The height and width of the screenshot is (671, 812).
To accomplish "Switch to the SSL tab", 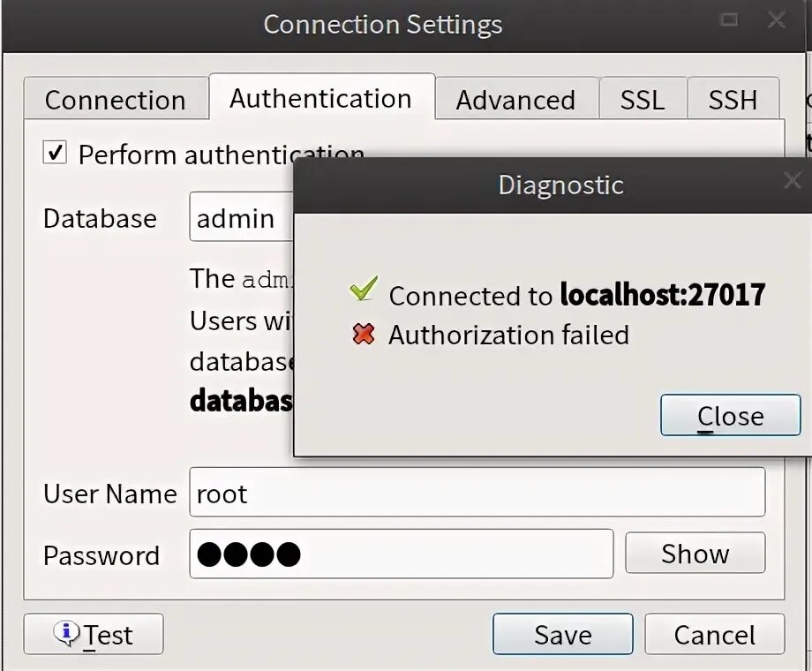I will coord(643,99).
